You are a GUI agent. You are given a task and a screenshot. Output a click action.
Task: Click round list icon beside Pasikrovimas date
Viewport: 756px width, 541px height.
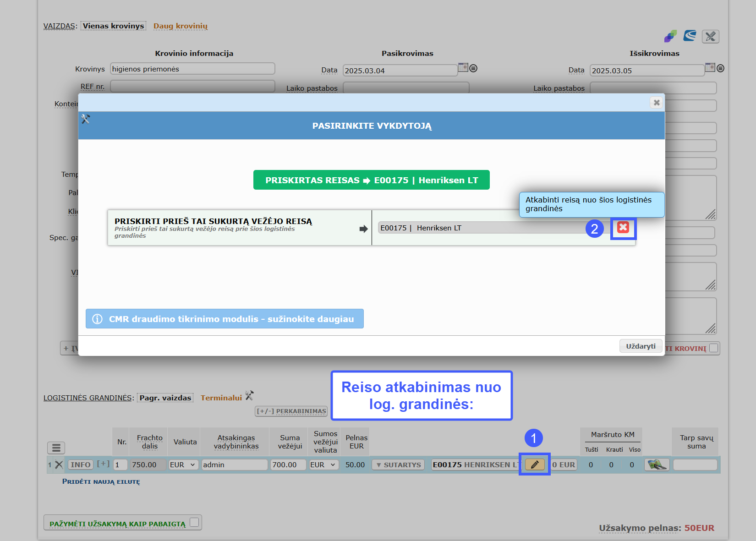(x=473, y=68)
